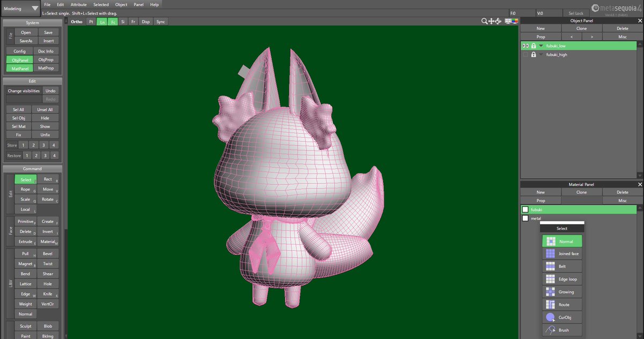Open the Help menu
The height and width of the screenshot is (339, 644).
click(155, 4)
